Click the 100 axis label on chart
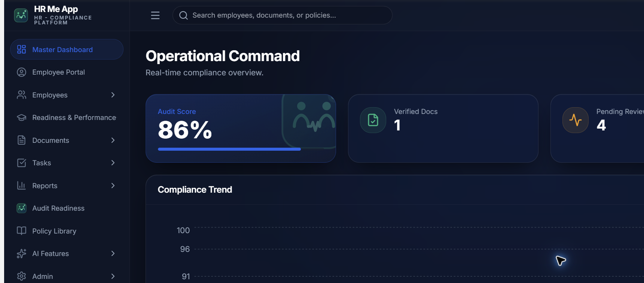 183,230
